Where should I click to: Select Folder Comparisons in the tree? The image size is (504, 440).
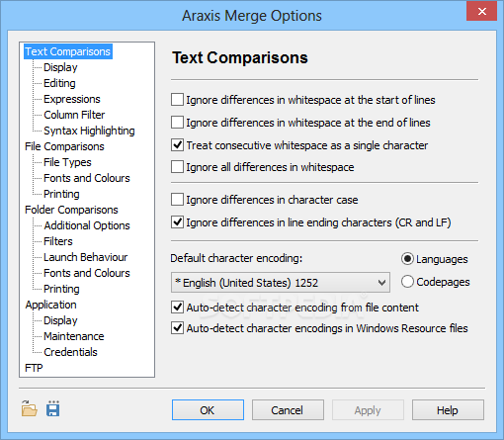tap(71, 210)
